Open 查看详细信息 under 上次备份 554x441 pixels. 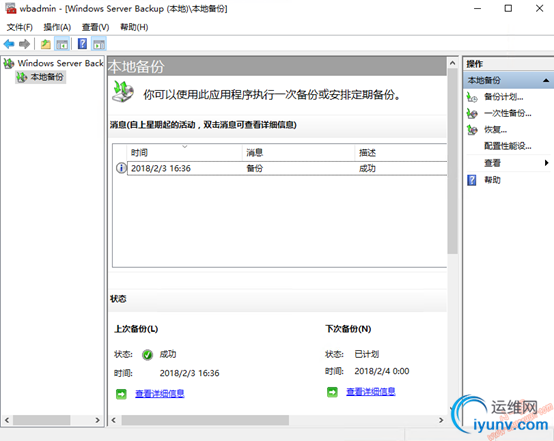coord(160,393)
